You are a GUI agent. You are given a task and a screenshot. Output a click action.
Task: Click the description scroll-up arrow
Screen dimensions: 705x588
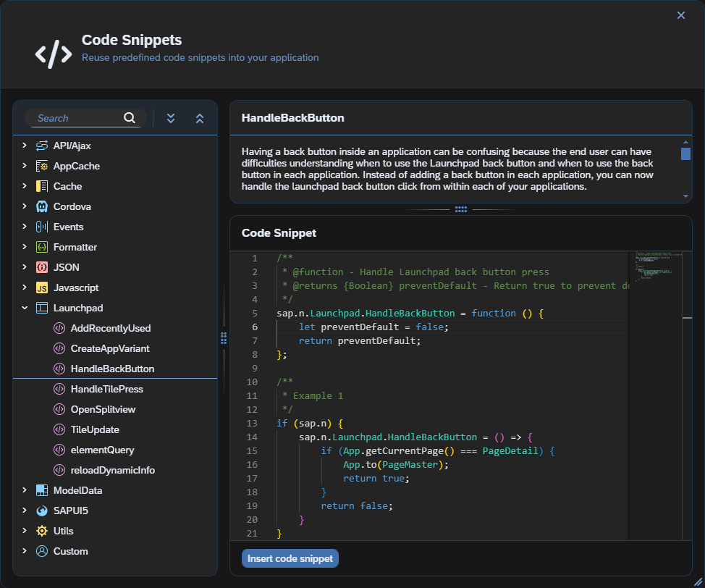coord(685,142)
